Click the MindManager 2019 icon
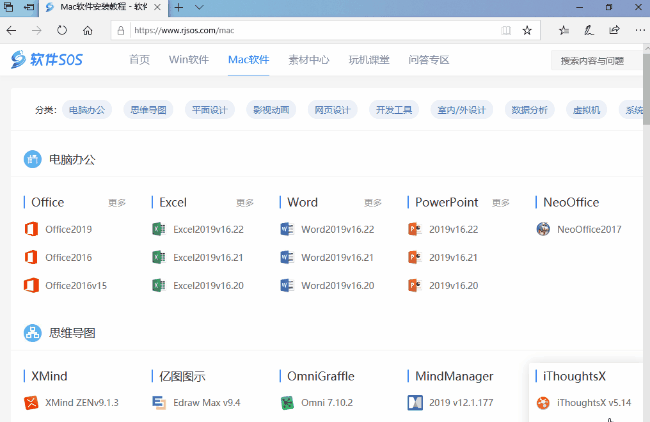Viewport: 650px width, 422px height. click(x=415, y=403)
